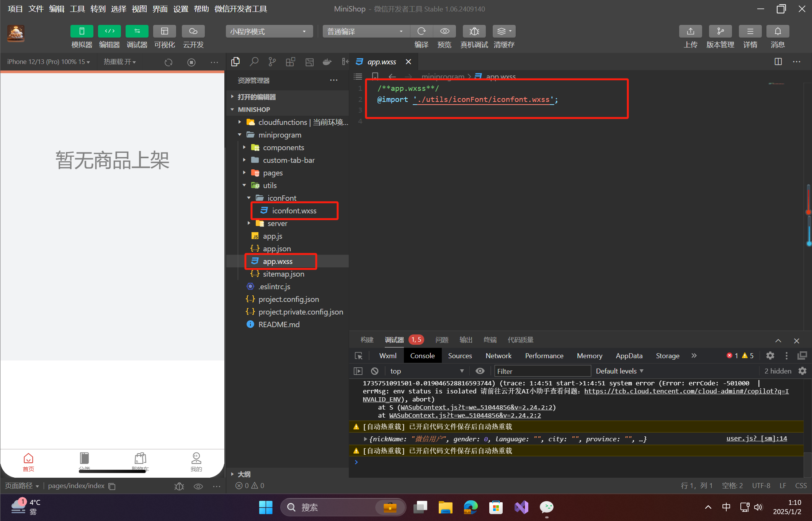This screenshot has width=812, height=521.
Task: Toggle 热重载 hot reload setting
Action: pos(119,62)
